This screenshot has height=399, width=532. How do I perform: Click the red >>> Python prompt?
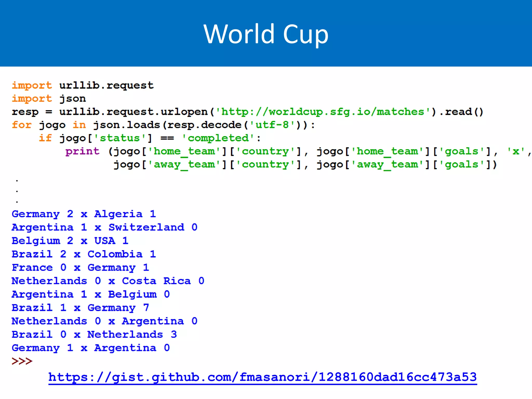[22, 361]
